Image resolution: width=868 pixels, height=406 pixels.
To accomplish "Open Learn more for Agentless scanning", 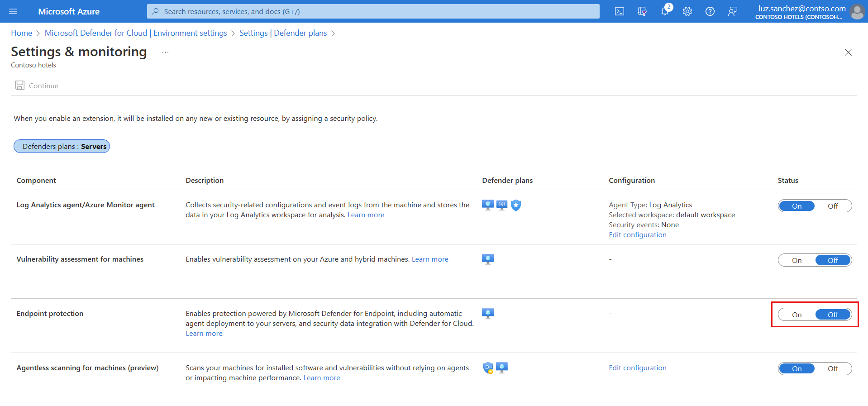I will coord(321,378).
